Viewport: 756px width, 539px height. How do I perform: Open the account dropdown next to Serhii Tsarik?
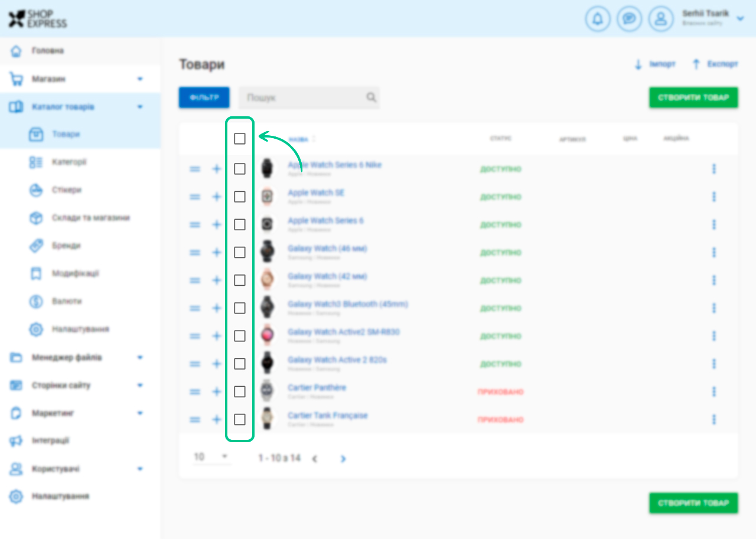tap(740, 19)
